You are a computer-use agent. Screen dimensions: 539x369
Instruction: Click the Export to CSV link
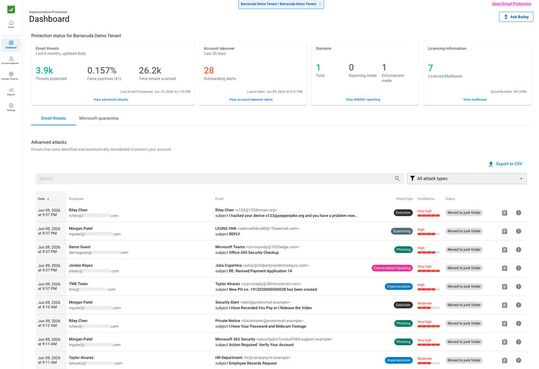click(x=509, y=164)
